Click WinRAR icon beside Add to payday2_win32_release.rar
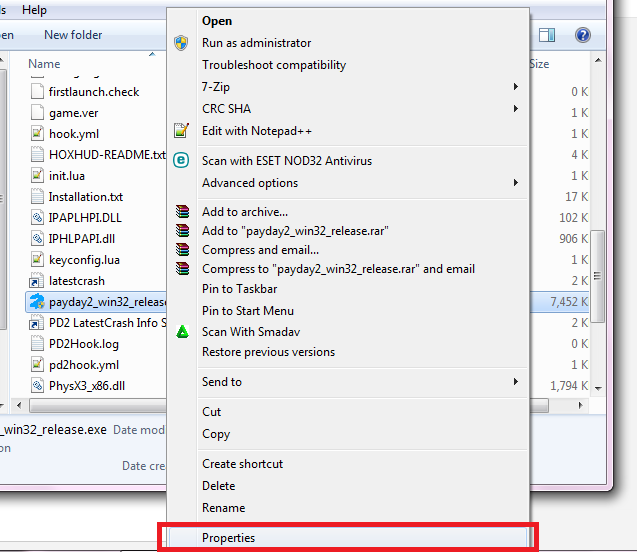 tap(182, 230)
